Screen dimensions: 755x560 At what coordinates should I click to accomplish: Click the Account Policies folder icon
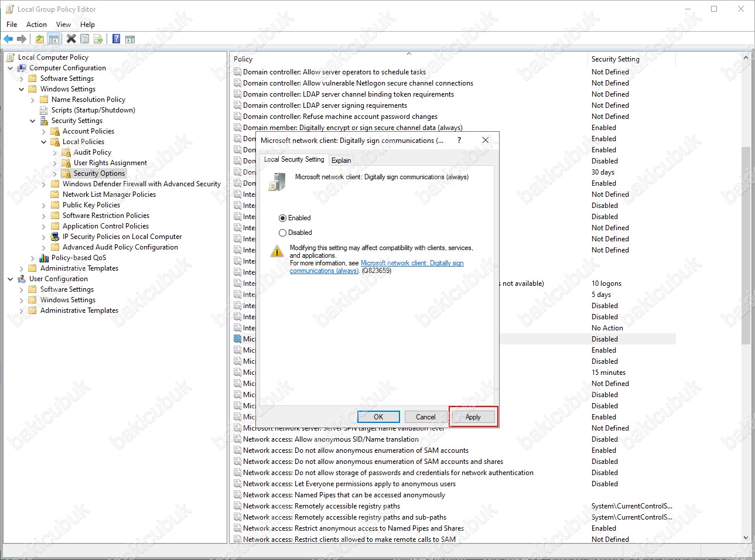coord(55,131)
